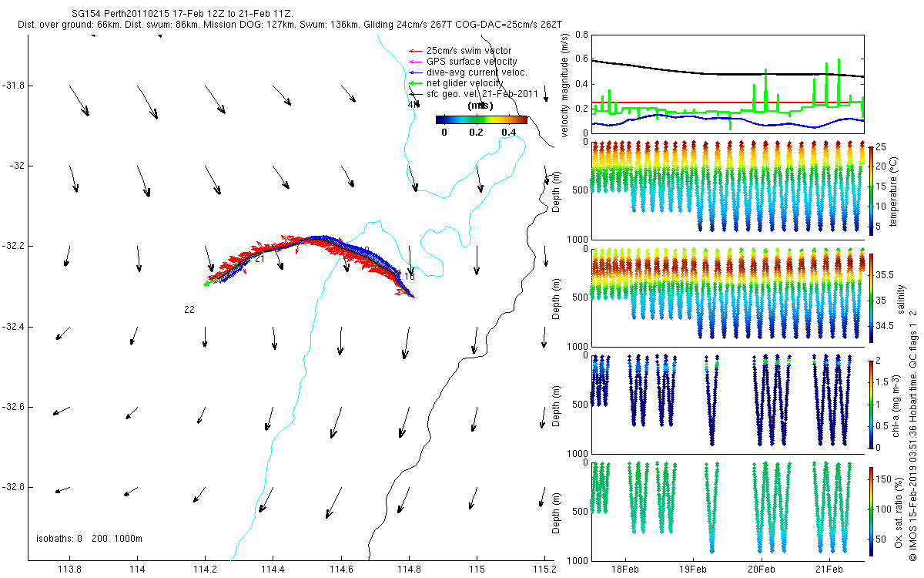Viewport: 924px width, 578px height.
Task: Click the '-31.8' latitude tick label
Action: pos(13,85)
